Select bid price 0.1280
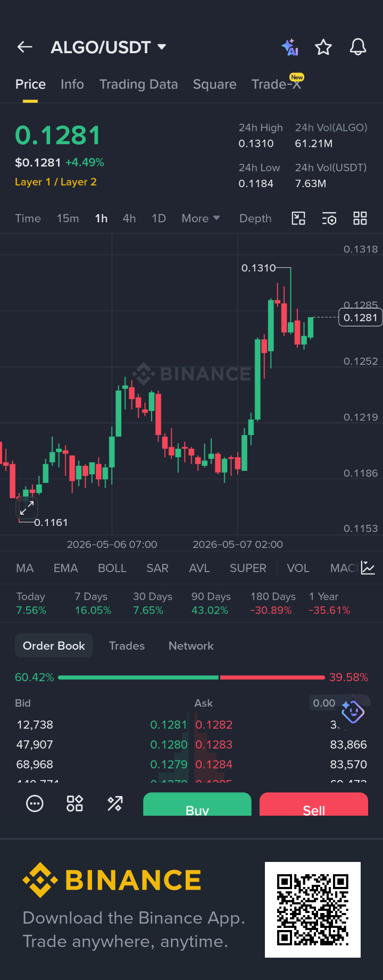383x980 pixels. pos(169,744)
